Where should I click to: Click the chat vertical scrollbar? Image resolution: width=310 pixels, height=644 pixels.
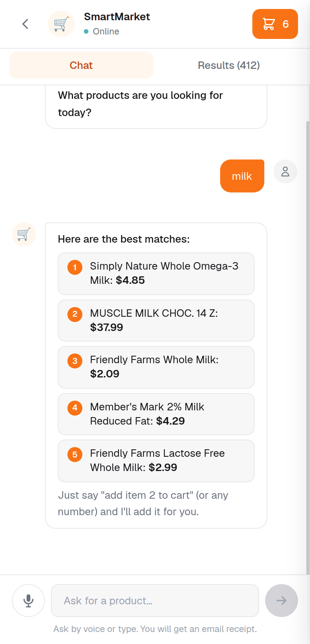(308, 347)
